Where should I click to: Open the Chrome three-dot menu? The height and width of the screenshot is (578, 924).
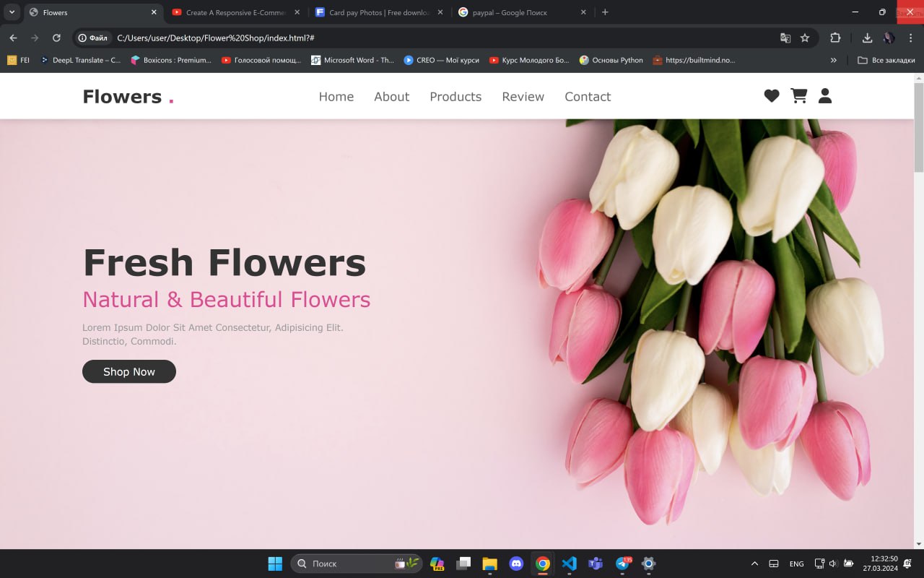tap(910, 38)
